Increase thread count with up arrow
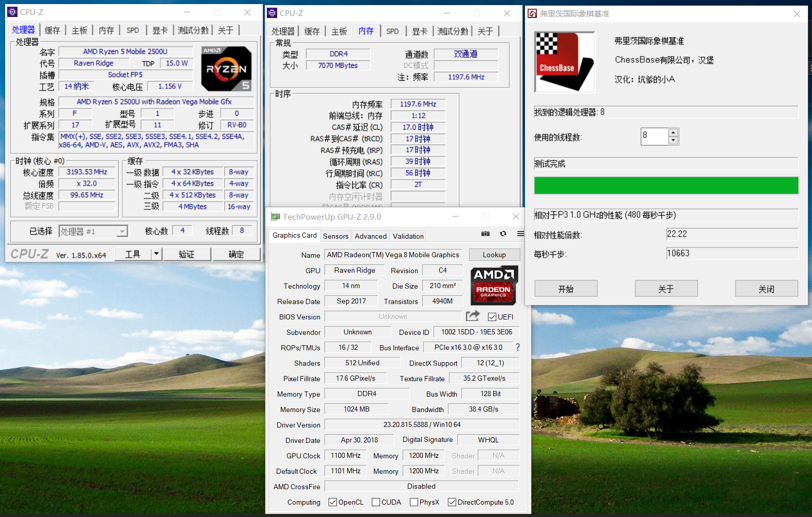The height and width of the screenshot is (517, 812). coord(673,133)
